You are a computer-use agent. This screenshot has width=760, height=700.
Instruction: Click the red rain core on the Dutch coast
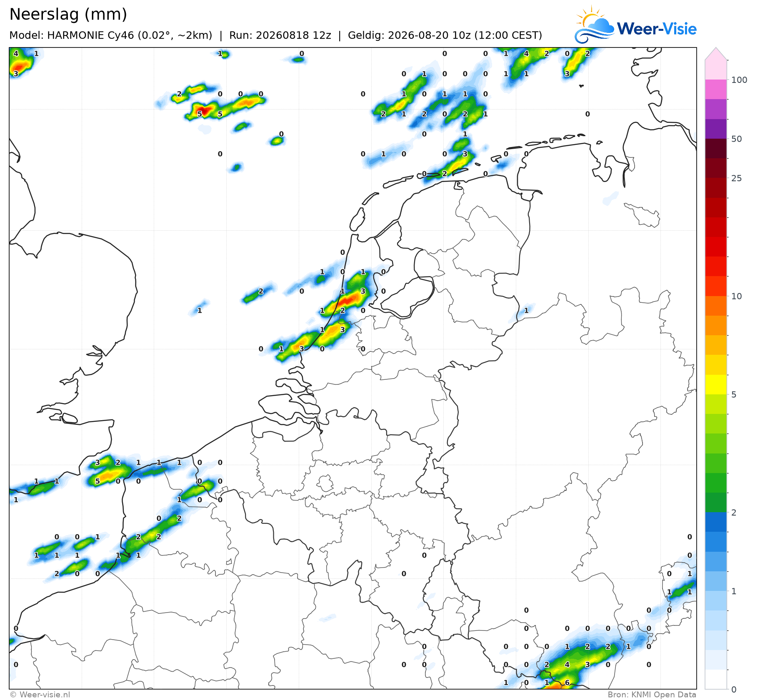[349, 299]
